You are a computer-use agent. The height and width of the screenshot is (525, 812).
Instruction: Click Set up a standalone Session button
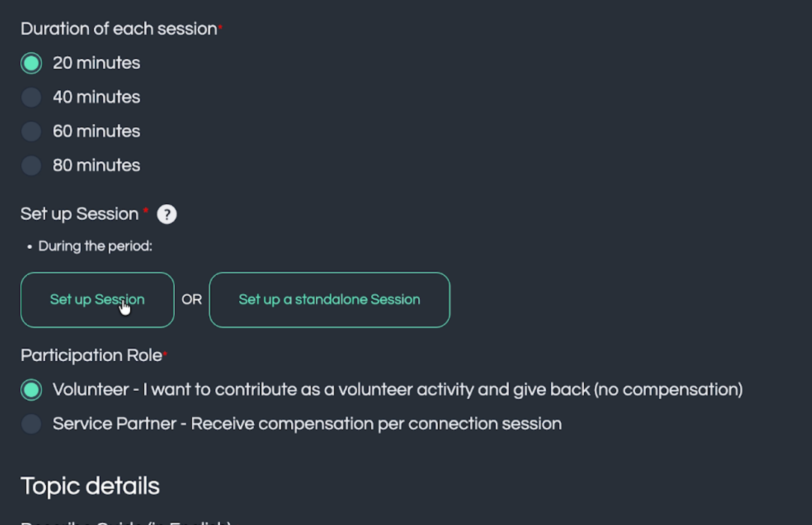point(329,300)
